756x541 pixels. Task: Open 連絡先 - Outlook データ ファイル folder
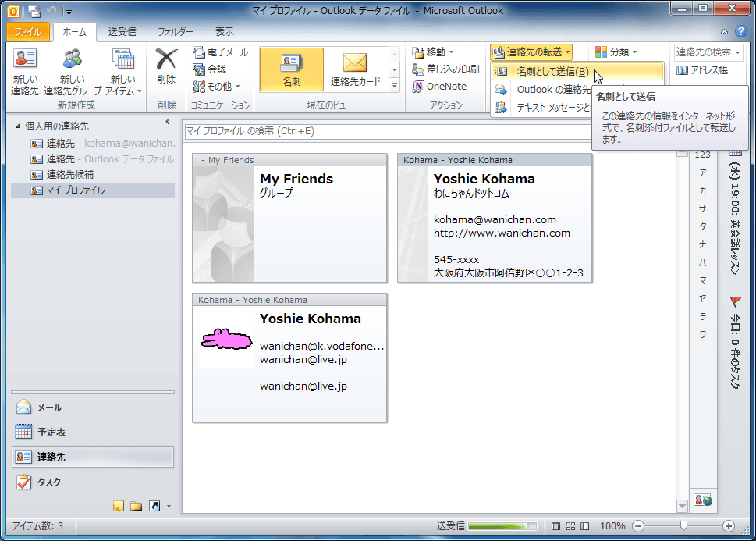click(101, 158)
